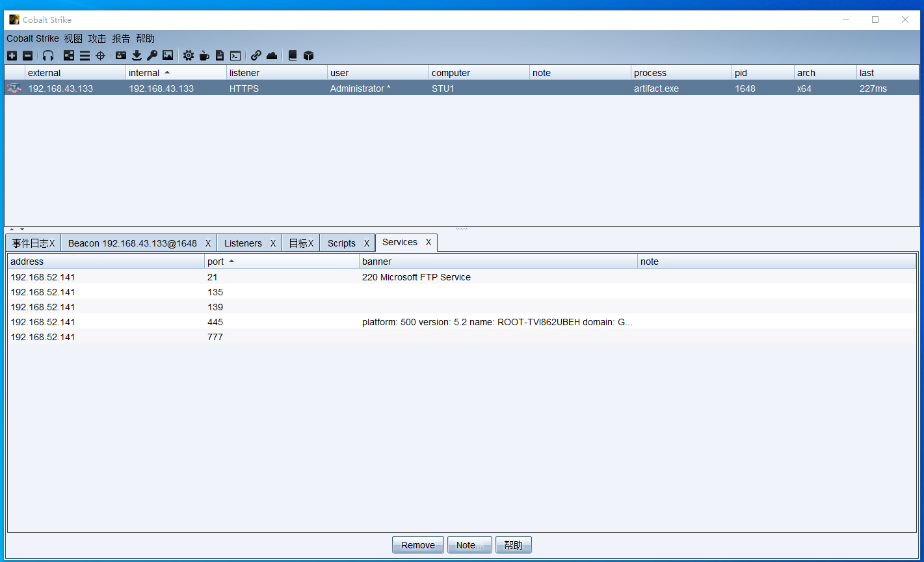Click the Cobalt Strike logo in title bar
This screenshot has height=562, width=924.
[14, 20]
